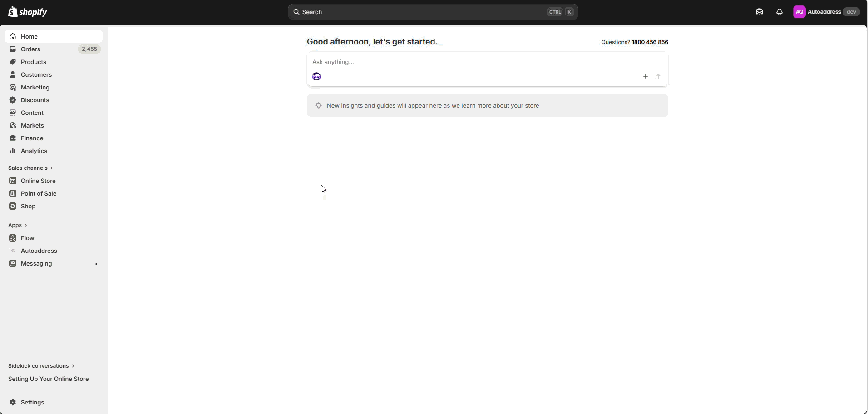Click the plus attachment icon in chat box
This screenshot has width=868, height=414.
click(645, 76)
